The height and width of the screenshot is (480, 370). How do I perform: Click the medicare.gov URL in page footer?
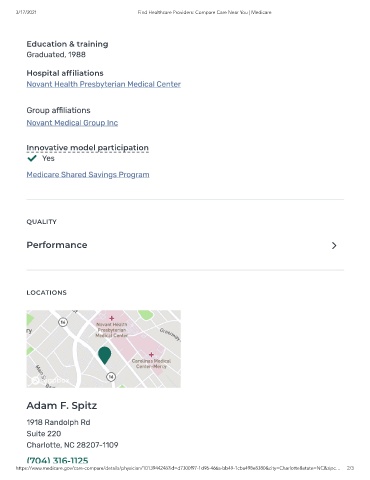[x=178, y=468]
